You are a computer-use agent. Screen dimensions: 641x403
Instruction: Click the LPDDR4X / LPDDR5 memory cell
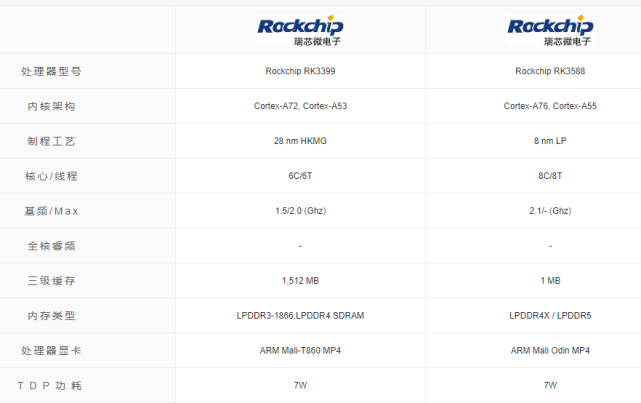tap(550, 316)
